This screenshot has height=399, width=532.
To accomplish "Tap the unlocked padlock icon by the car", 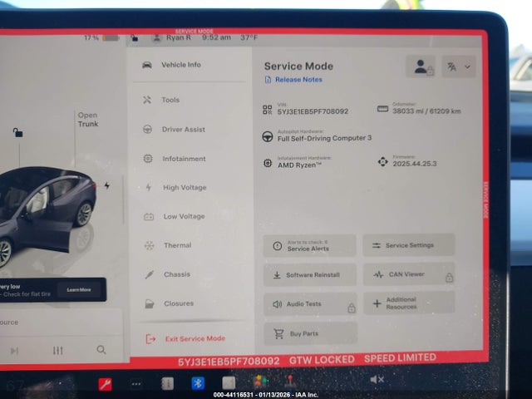I will coord(17,133).
